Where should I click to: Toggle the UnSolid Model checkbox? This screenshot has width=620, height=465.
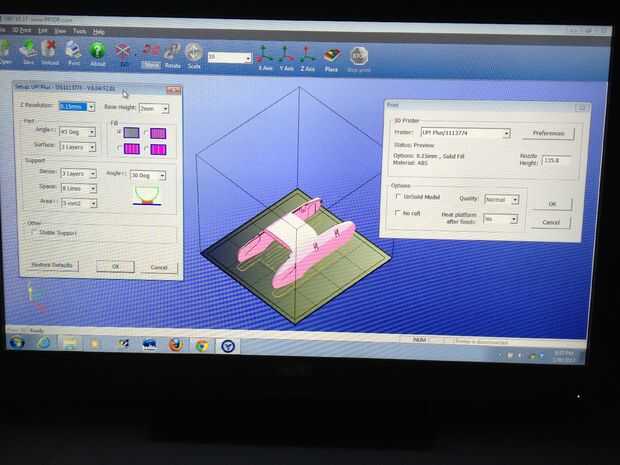[x=398, y=196]
